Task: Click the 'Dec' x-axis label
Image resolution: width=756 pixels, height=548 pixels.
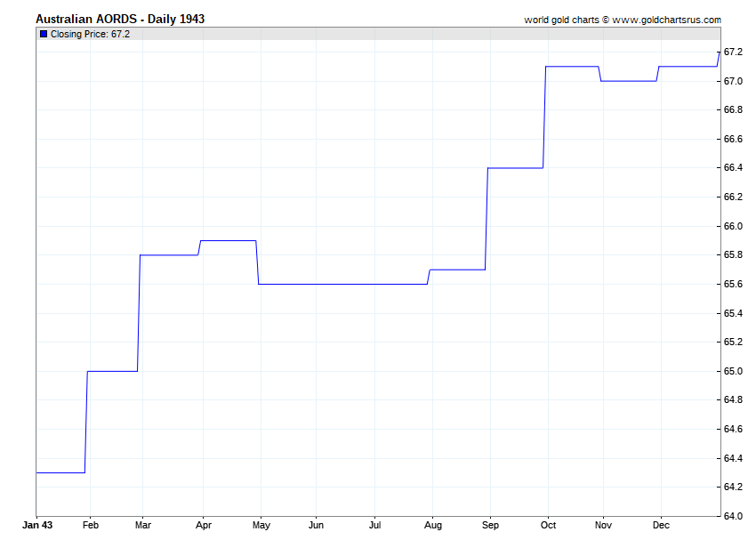Action: click(x=661, y=525)
